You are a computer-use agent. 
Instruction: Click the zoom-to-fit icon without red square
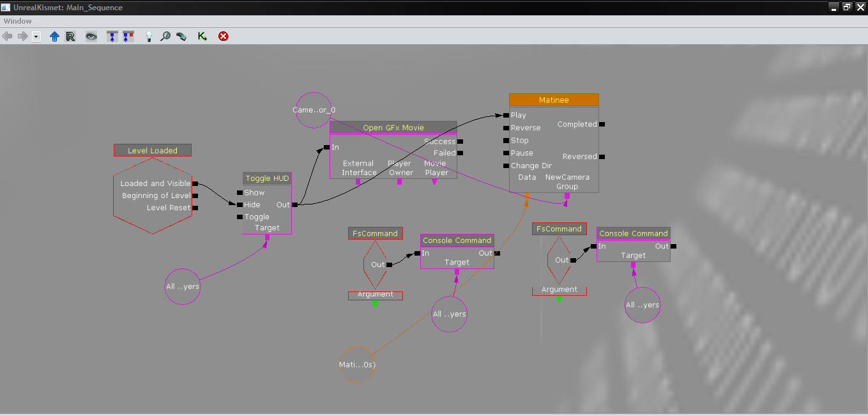click(x=112, y=36)
